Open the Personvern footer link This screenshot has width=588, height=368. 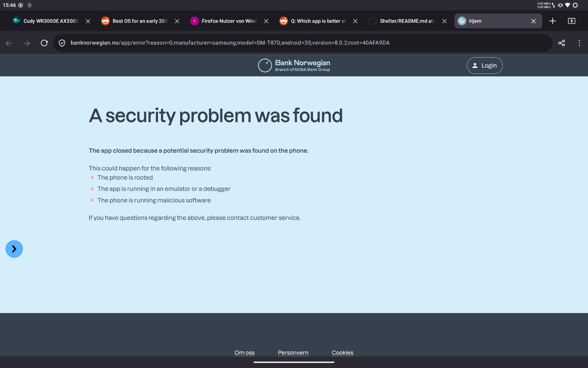pos(293,352)
